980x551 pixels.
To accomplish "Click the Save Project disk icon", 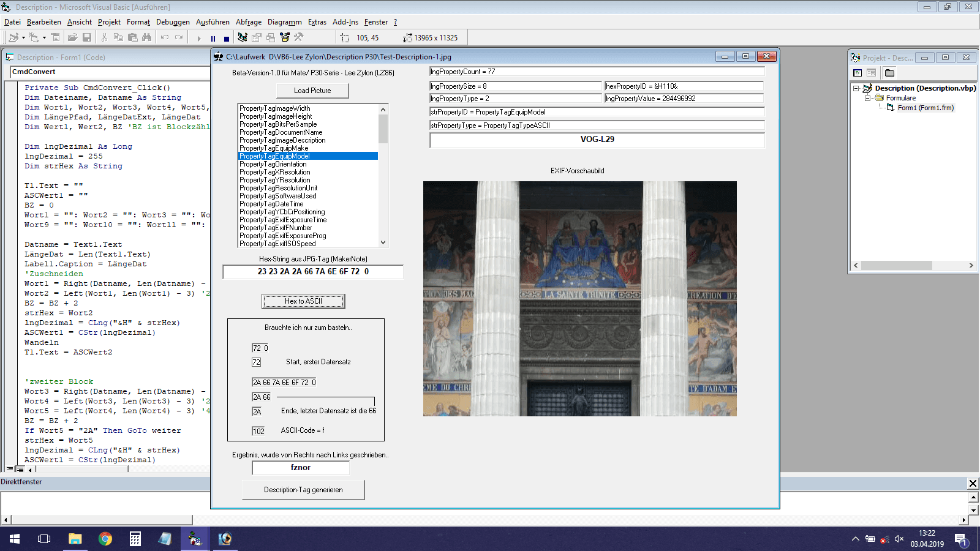I will (x=87, y=37).
